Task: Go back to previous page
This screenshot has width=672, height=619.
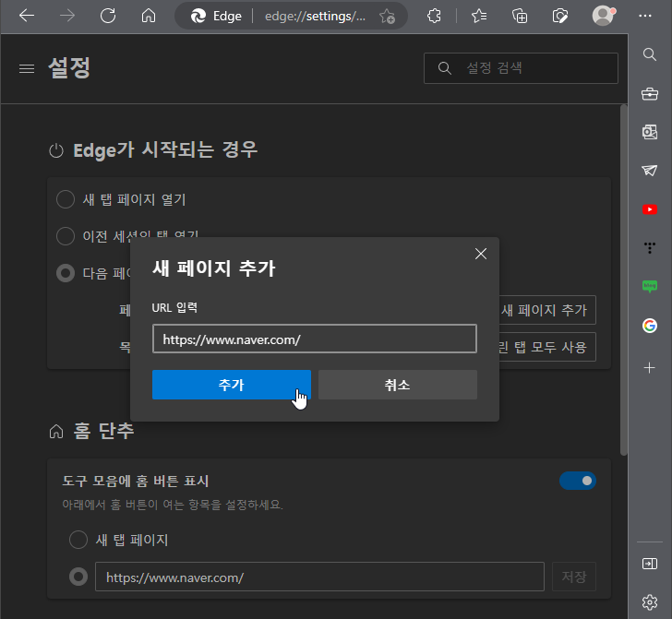Action: (x=27, y=16)
